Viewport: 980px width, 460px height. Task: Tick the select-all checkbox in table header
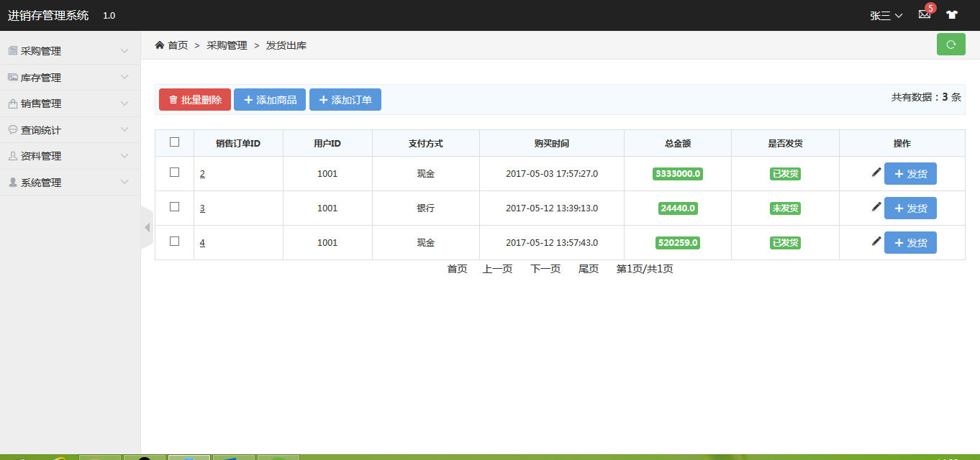coord(174,142)
